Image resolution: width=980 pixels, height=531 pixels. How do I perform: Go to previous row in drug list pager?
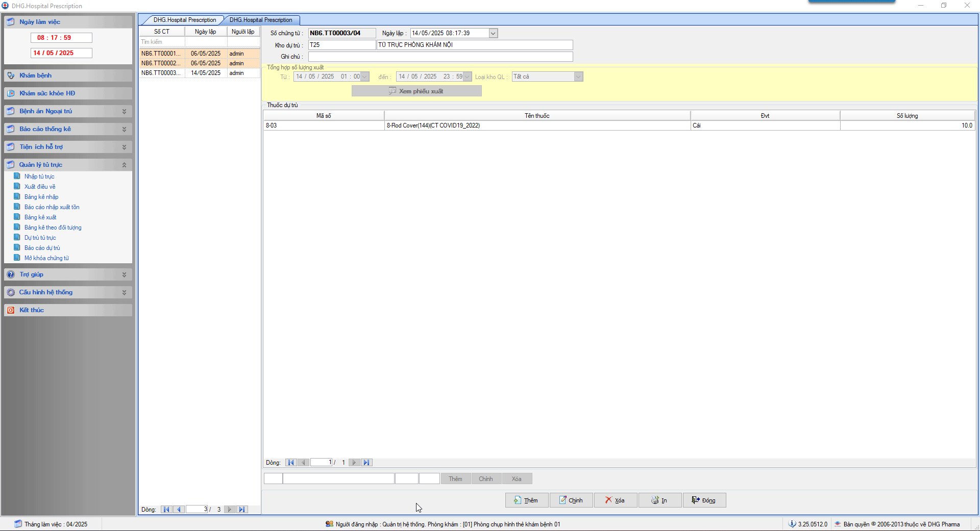click(x=304, y=463)
